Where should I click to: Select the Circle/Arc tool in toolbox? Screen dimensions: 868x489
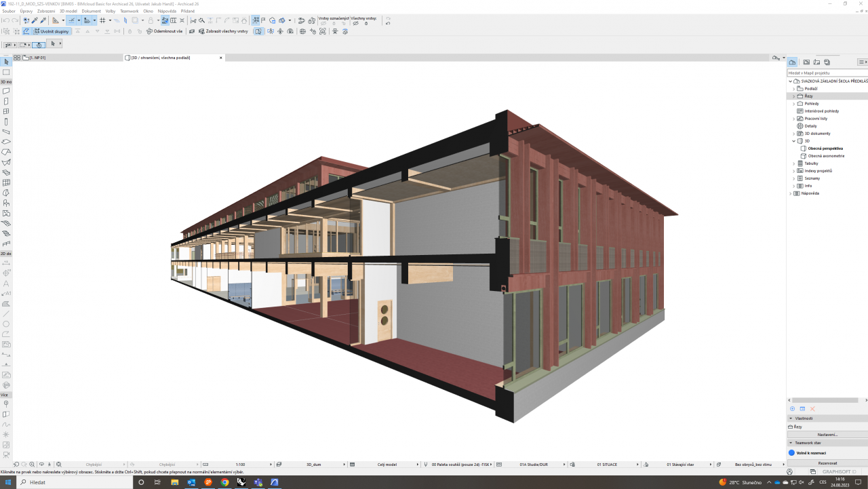pos(6,324)
